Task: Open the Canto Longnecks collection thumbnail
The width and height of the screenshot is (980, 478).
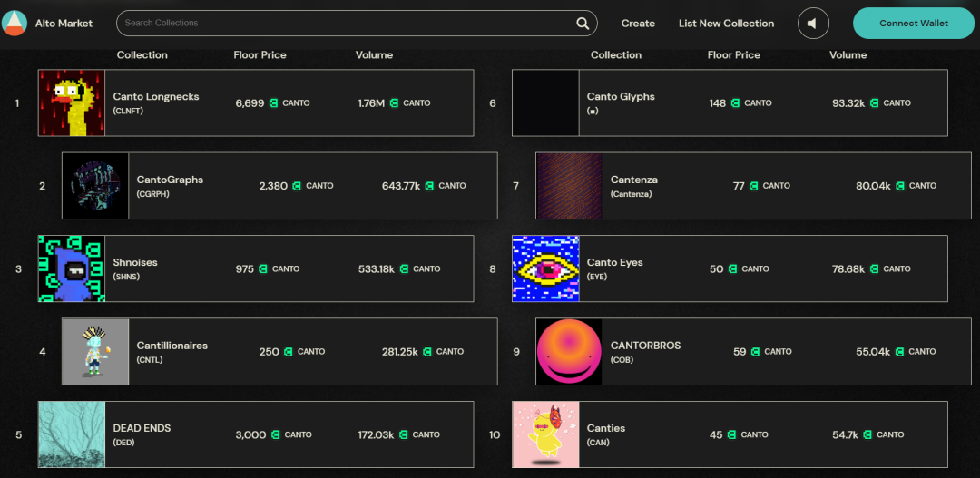Action: coord(72,103)
